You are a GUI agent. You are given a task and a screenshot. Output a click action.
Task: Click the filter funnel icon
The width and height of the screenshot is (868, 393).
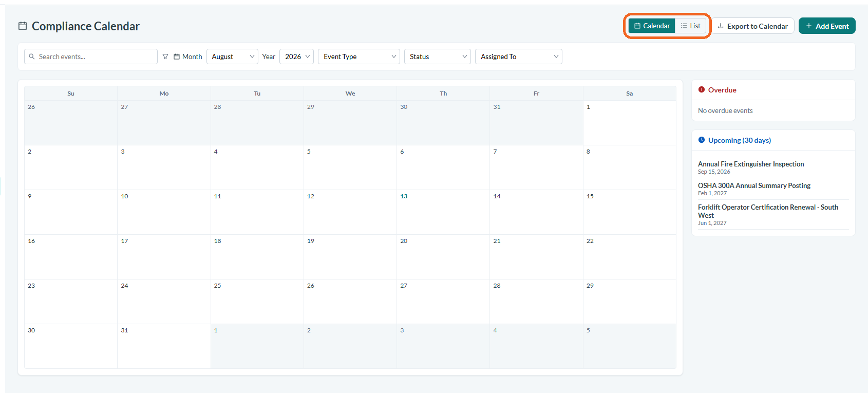point(165,57)
